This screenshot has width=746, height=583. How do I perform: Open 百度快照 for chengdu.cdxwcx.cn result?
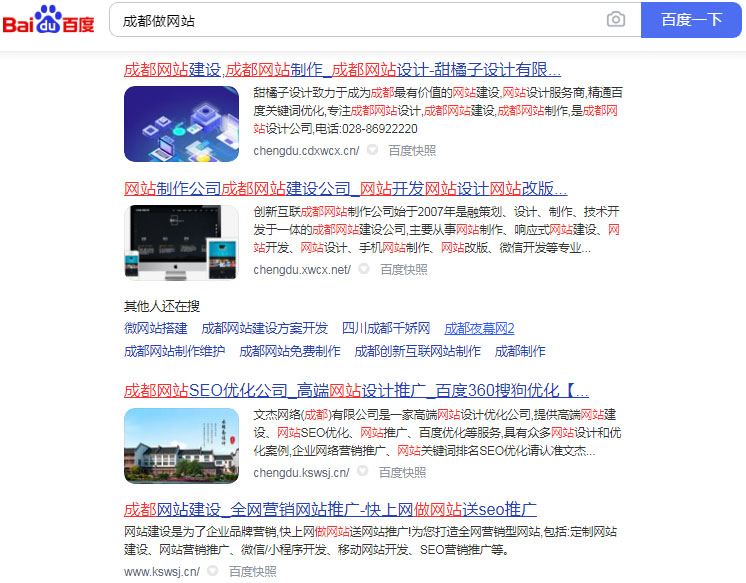click(412, 151)
